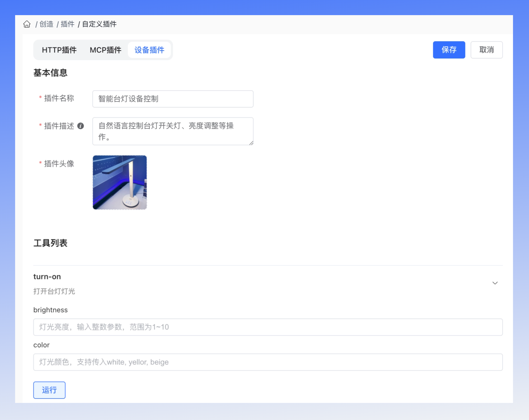Focus the color parameter input
The width and height of the screenshot is (529, 420).
268,362
